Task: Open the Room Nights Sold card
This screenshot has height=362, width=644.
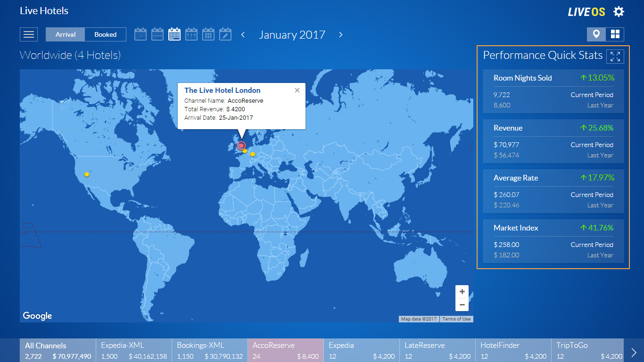Action: pos(553,91)
